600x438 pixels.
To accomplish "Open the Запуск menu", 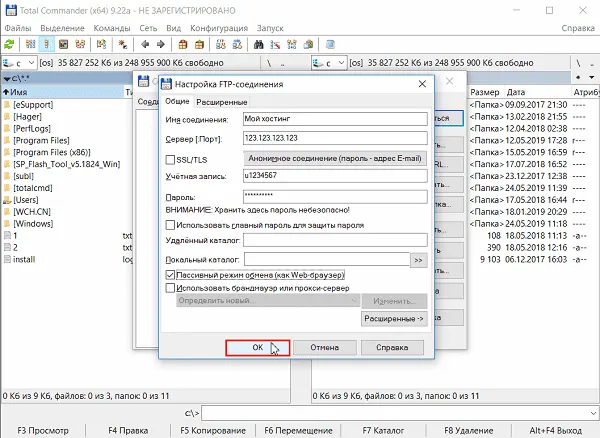I will pyautogui.click(x=270, y=28).
